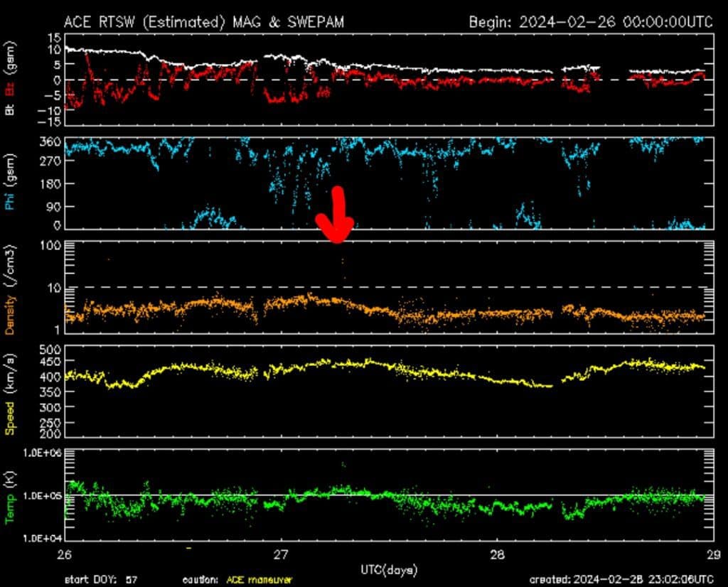This screenshot has height=587, width=728.
Task: Click the ACE RTSW plot title
Action: pos(203,22)
